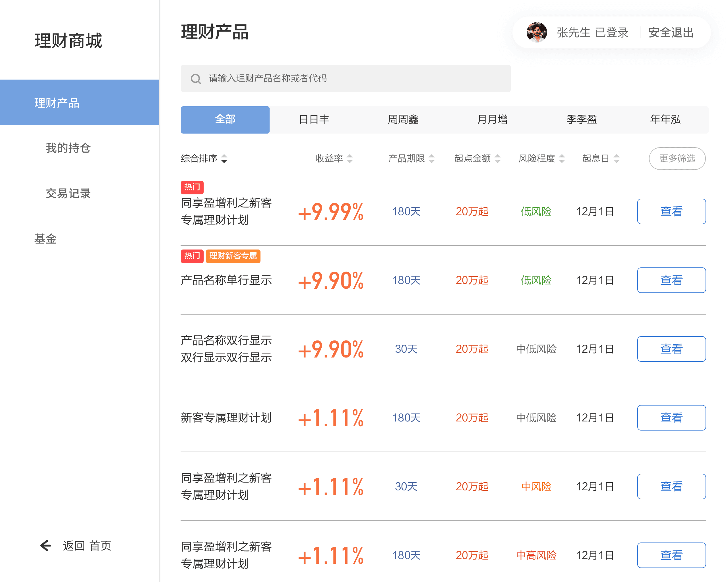This screenshot has width=728, height=582.
Task: Toggle the 风险程度 sort arrows
Action: (x=562, y=159)
